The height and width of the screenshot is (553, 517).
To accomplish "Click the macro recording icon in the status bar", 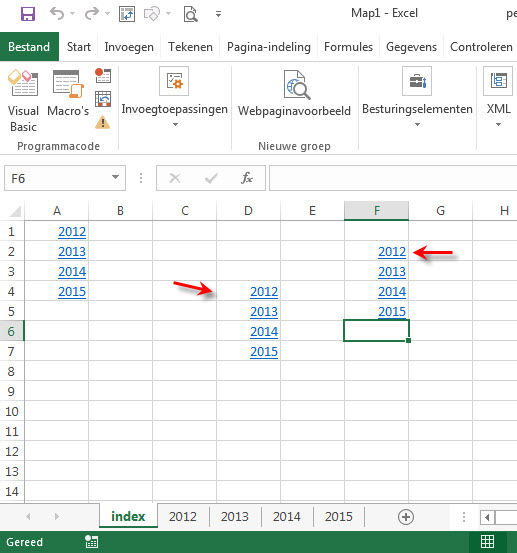I will (92, 542).
